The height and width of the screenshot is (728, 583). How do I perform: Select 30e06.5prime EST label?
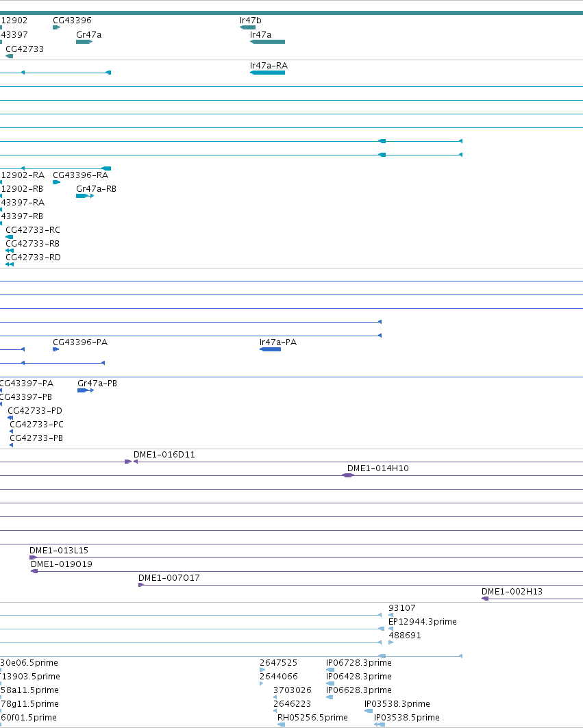pos(29,663)
